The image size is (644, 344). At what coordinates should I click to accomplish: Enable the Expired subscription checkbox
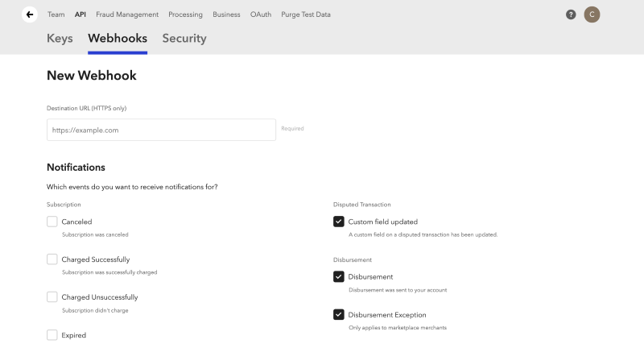pyautogui.click(x=52, y=334)
